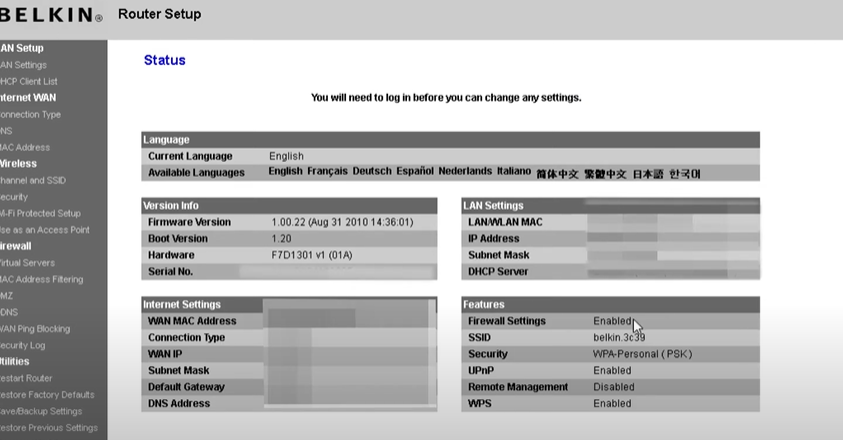The width and height of the screenshot is (843, 440).
Task: Select Use as an Access Point
Action: pos(45,229)
